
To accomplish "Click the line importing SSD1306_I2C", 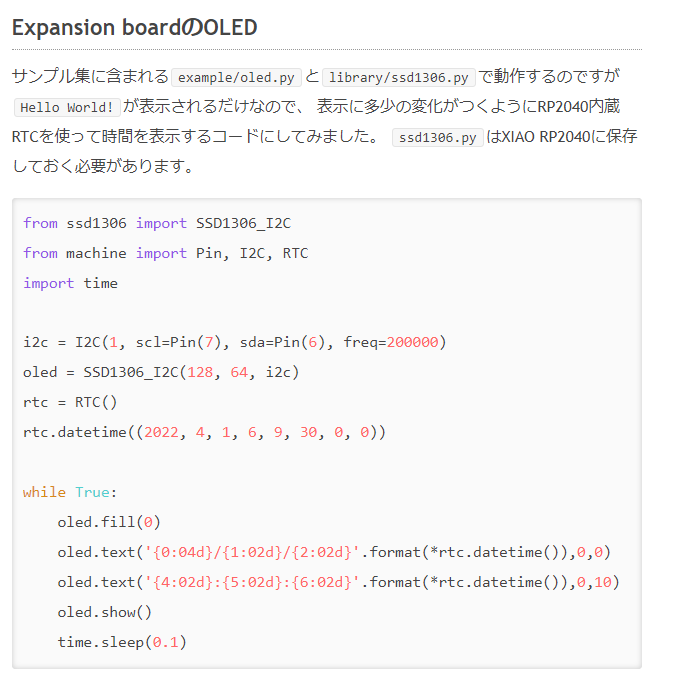I will (x=157, y=223).
